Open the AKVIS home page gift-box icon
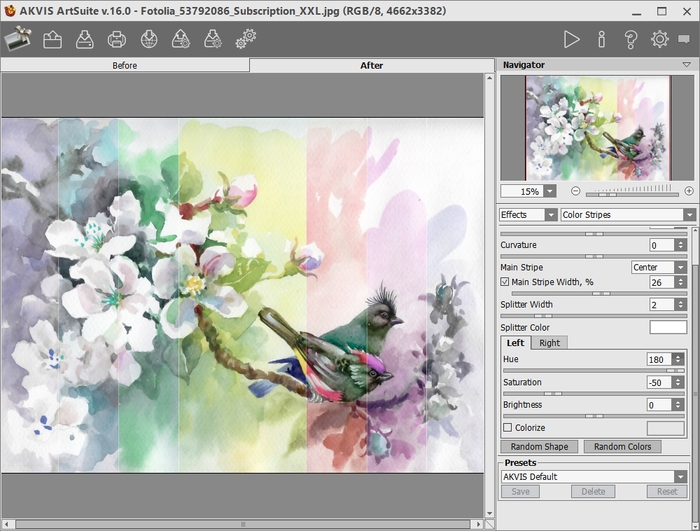The width and height of the screenshot is (700, 531). [18, 38]
